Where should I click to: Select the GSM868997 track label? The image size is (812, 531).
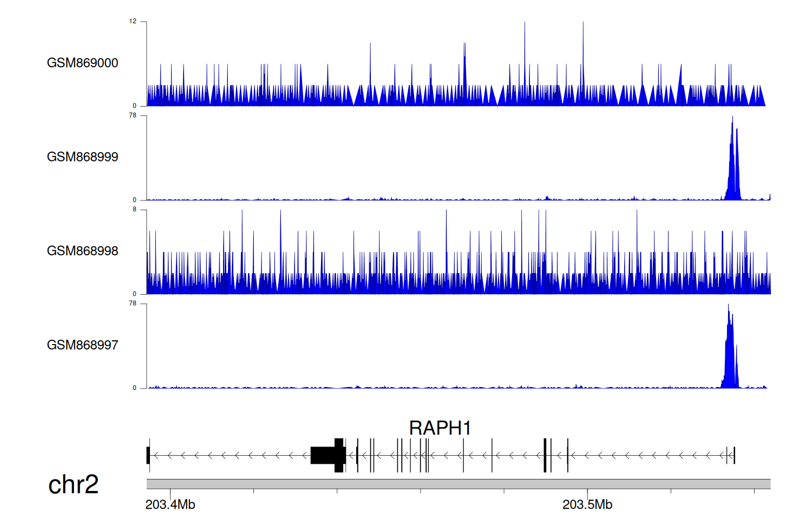pyautogui.click(x=82, y=345)
